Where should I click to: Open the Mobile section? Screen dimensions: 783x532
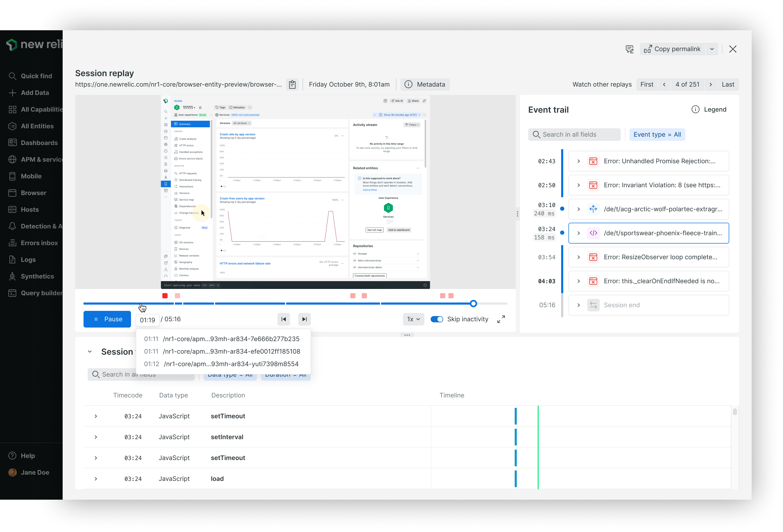coord(25,176)
